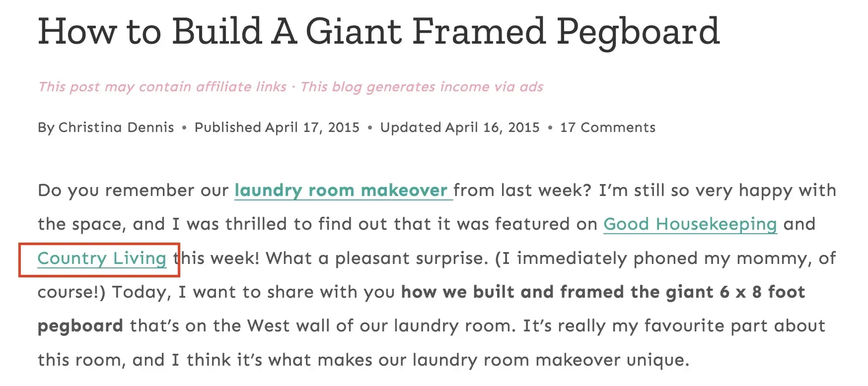Click the word Pegboard in the title
This screenshot has height=386, width=868.
638,32
